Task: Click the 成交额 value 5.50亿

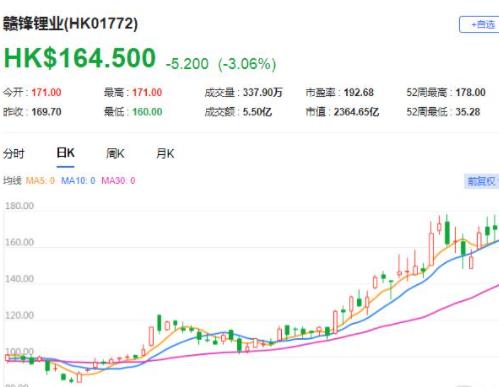Action: 257,112
